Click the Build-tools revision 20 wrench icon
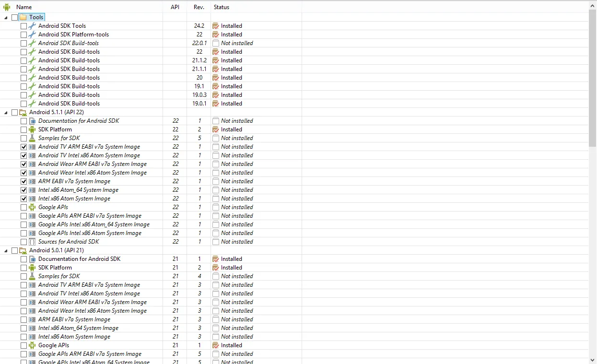 [32, 78]
